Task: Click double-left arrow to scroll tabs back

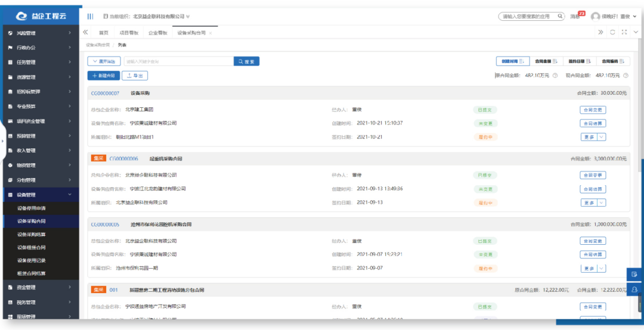Action: click(x=85, y=32)
